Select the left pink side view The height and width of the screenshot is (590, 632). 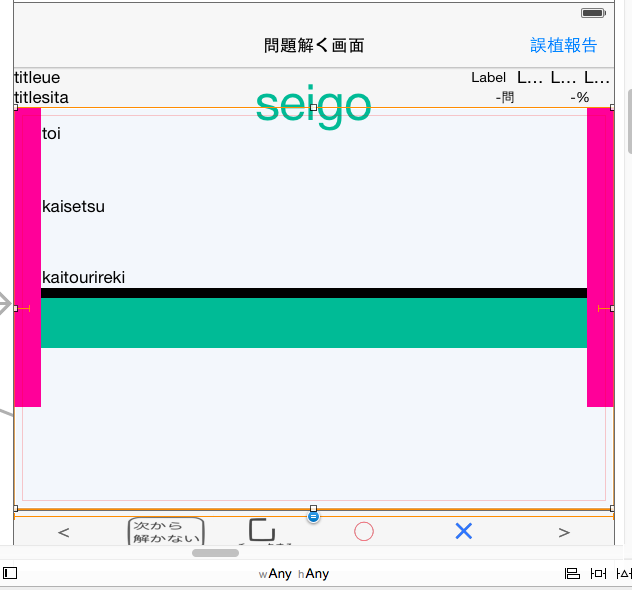tap(27, 258)
